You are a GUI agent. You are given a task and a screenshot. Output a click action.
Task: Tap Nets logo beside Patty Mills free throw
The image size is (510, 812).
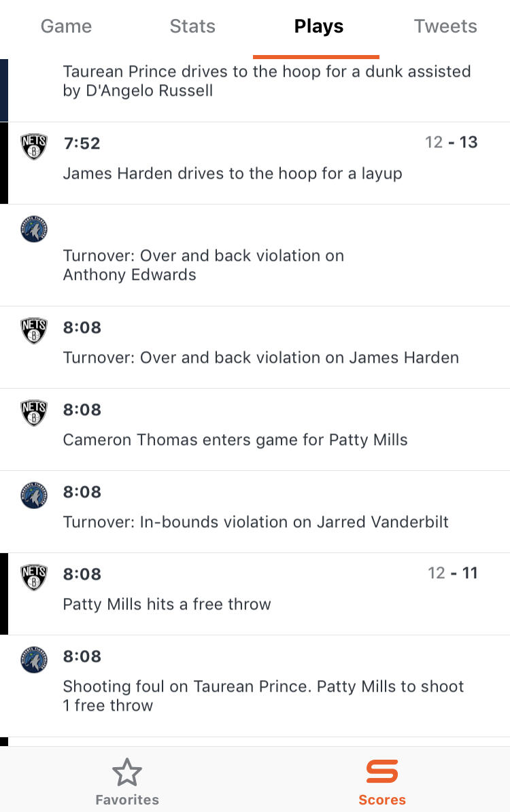point(34,578)
